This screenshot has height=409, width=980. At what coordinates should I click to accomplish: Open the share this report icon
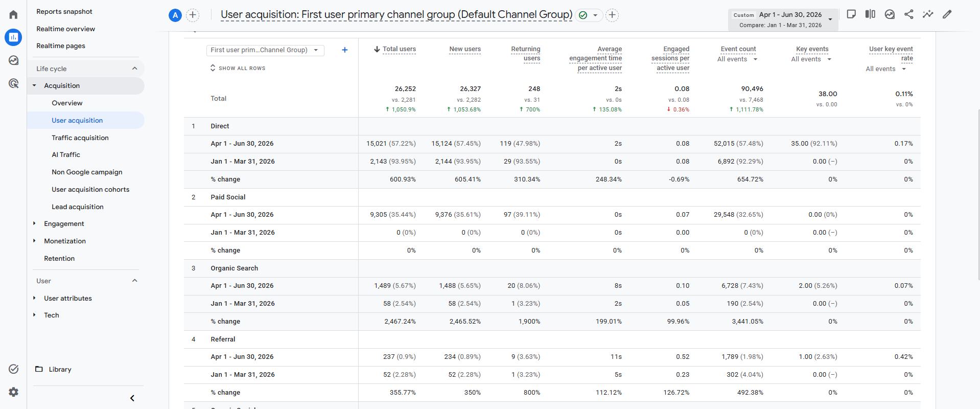point(908,14)
